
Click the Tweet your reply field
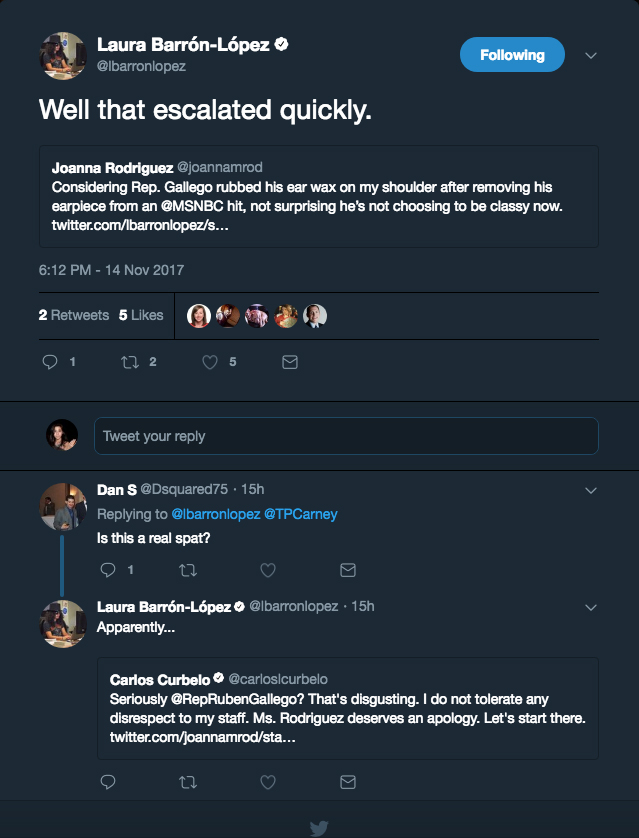pos(346,436)
